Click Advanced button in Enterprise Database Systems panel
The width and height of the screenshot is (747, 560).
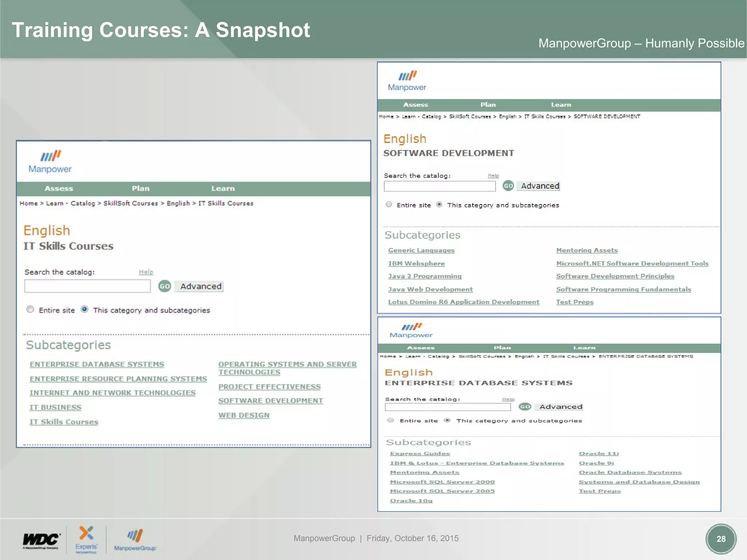coord(559,407)
